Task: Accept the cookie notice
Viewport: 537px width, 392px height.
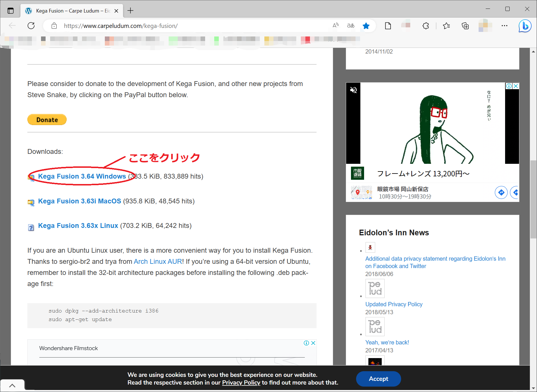Action: (378, 379)
